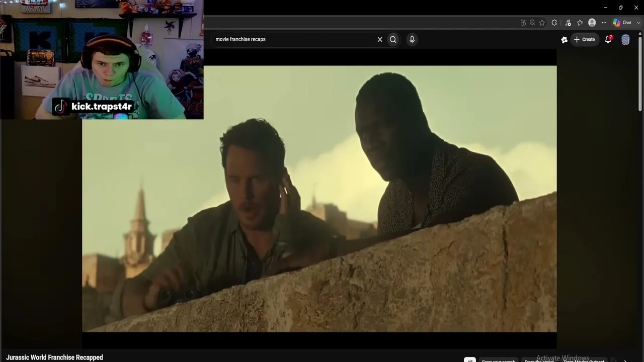Image resolution: width=644 pixels, height=362 pixels.
Task: Minimize the browser window
Action: click(605, 8)
